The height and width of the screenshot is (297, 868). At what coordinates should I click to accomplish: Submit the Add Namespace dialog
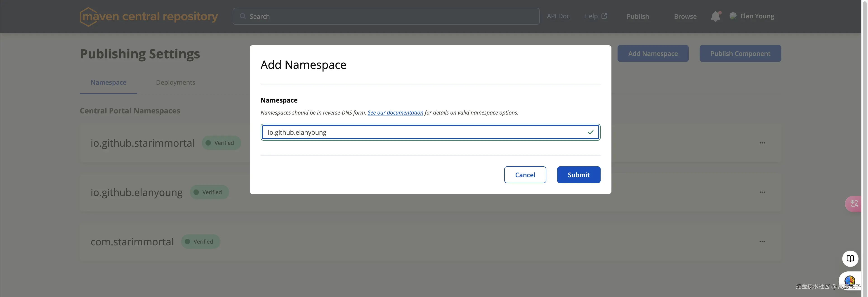click(579, 175)
